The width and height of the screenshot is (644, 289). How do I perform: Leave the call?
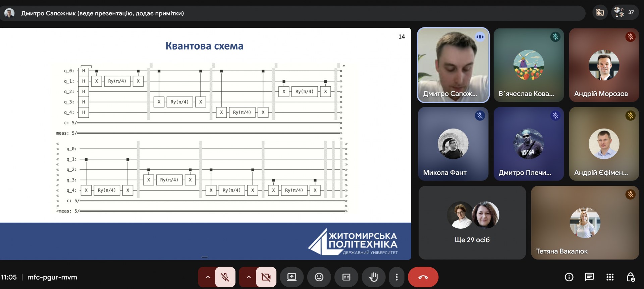[x=423, y=277]
